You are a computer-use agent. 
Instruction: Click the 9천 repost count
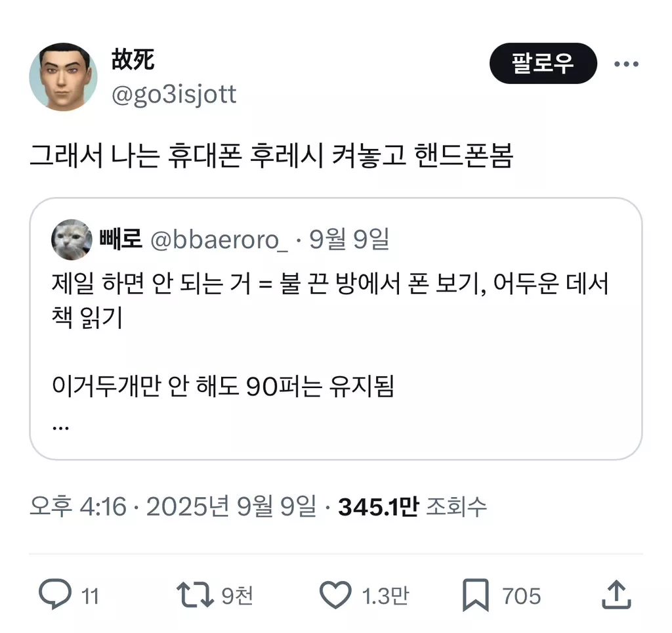pyautogui.click(x=237, y=596)
